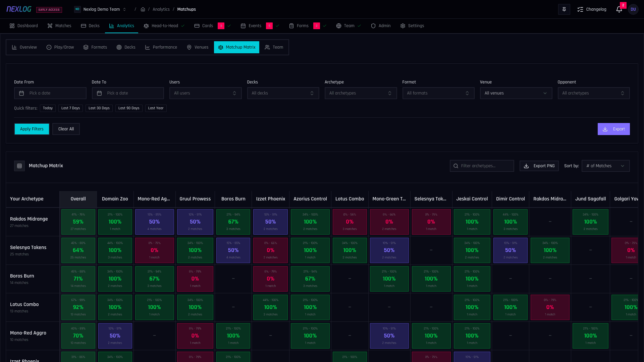
Task: Select the Rakdos Midrange row label
Action: coord(29,219)
